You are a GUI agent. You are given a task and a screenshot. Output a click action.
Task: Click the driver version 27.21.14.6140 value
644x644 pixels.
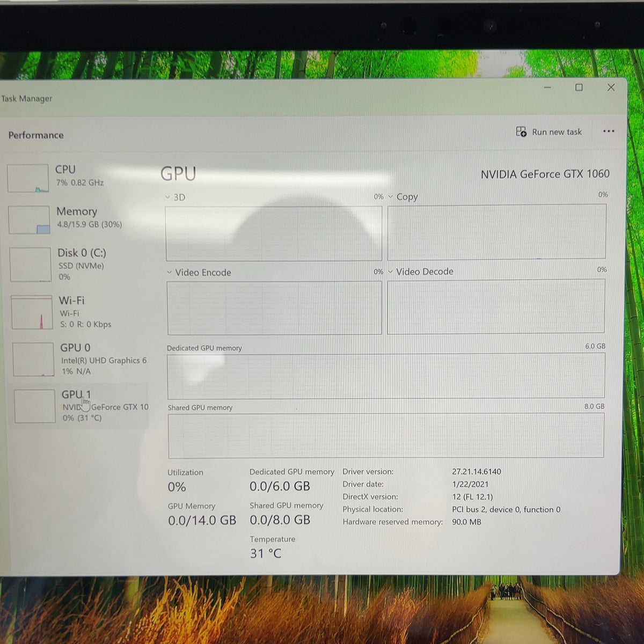pyautogui.click(x=477, y=472)
